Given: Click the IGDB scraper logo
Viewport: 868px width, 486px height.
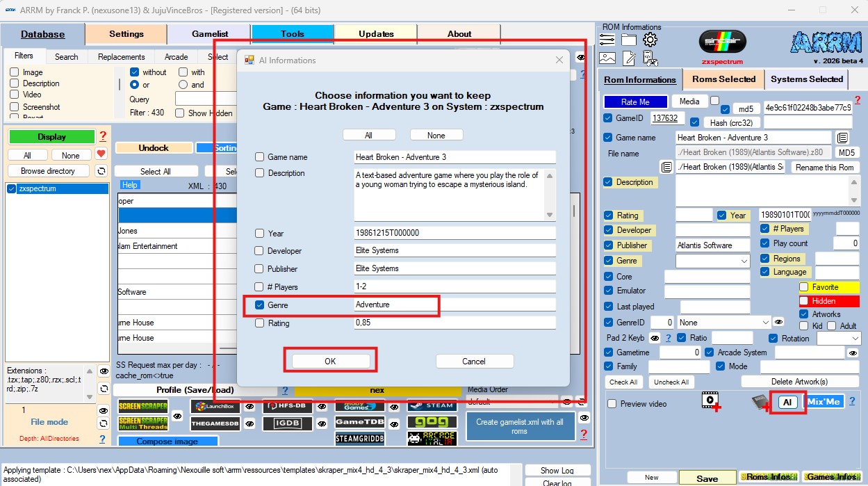Looking at the screenshot, I should click(287, 423).
